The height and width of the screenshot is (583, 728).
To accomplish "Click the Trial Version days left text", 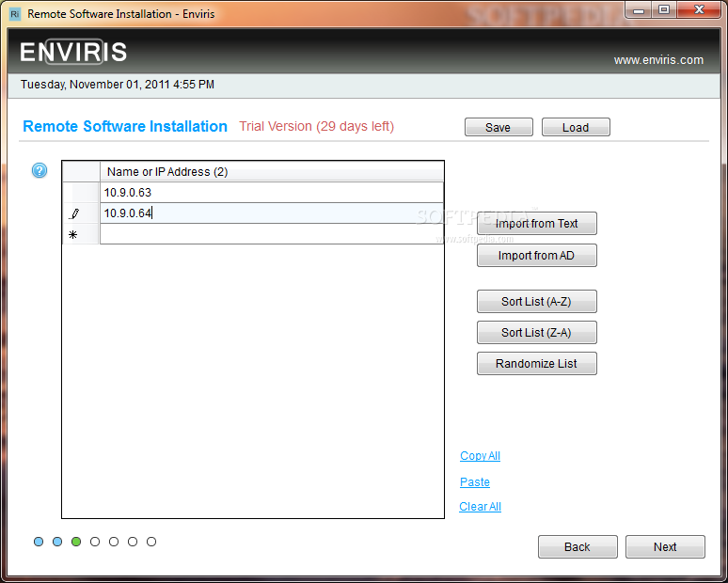I will coord(316,126).
